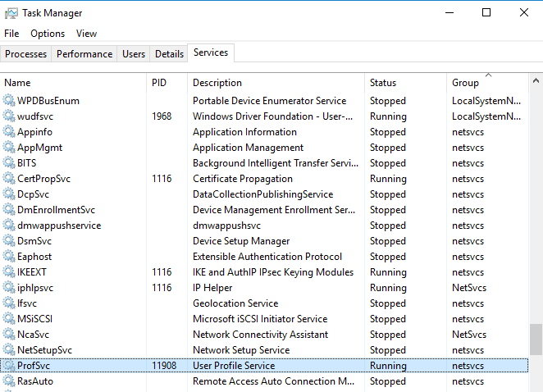Select the RasAuto service name
The height and width of the screenshot is (392, 543).
[35, 381]
